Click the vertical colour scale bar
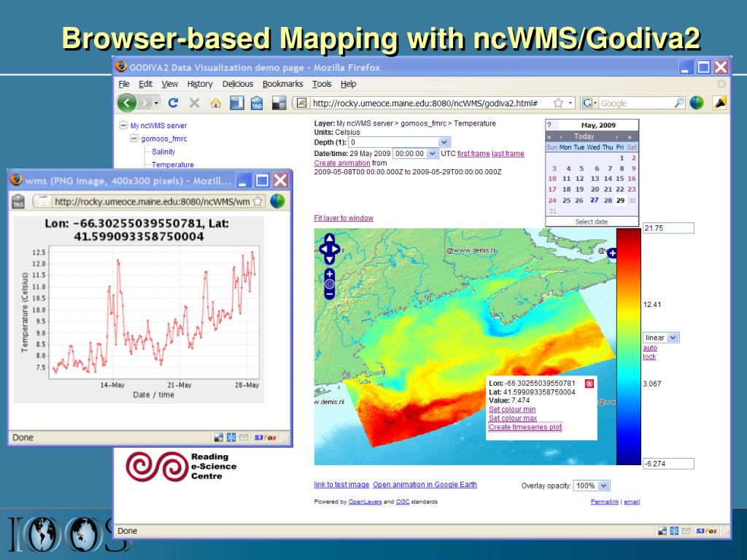This screenshot has height=560, width=747. (x=628, y=346)
